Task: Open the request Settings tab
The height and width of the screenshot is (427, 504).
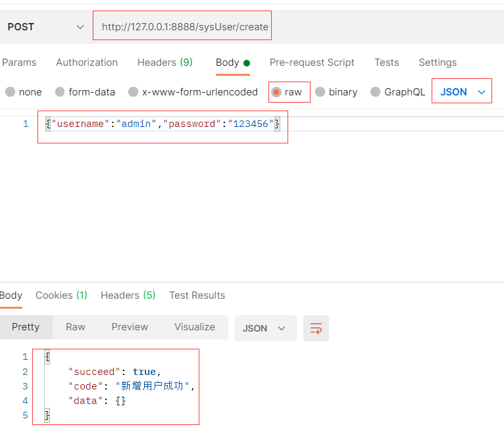Action: click(x=438, y=63)
